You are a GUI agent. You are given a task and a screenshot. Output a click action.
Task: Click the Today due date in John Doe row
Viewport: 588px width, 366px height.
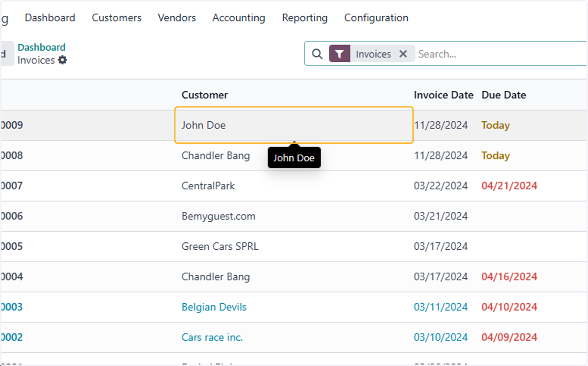[x=495, y=125]
